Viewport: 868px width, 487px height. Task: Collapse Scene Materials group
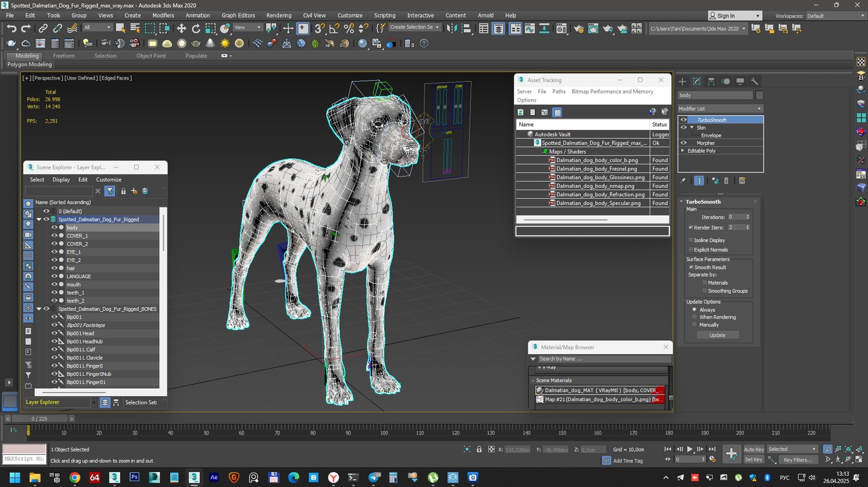pyautogui.click(x=533, y=380)
